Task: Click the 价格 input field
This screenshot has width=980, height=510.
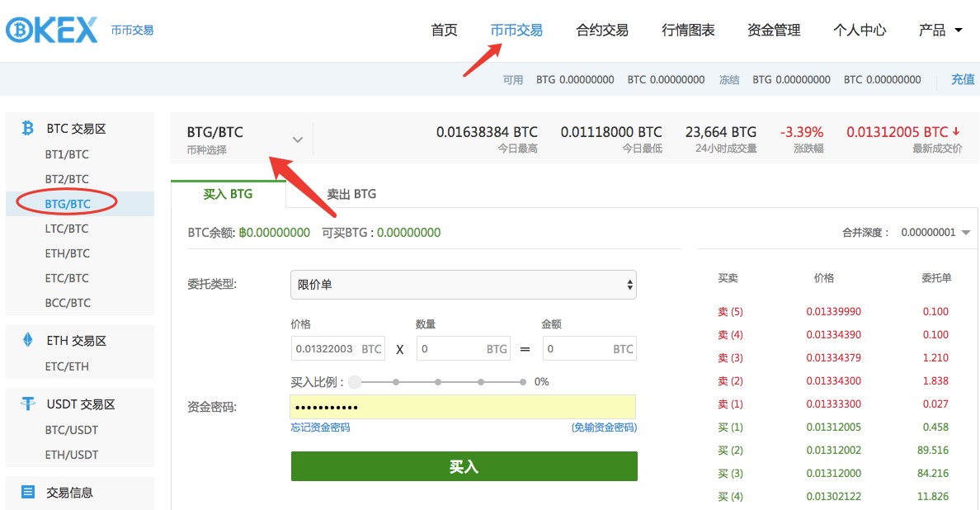Action: coord(338,349)
